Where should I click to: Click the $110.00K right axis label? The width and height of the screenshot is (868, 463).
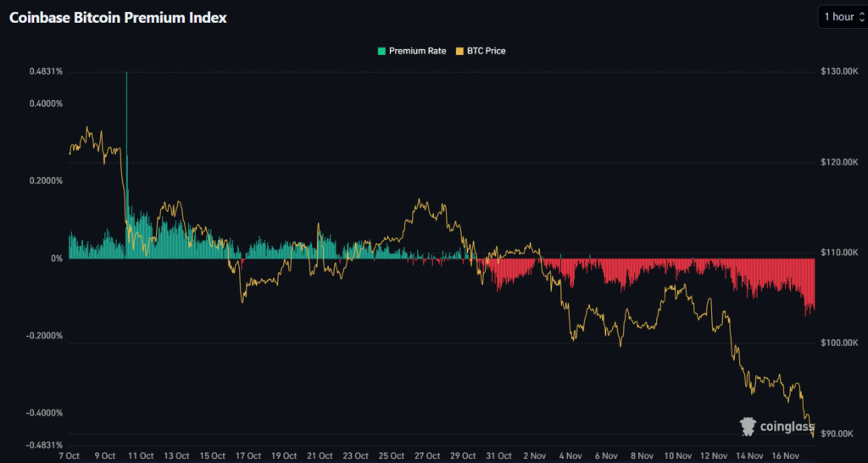[840, 253]
